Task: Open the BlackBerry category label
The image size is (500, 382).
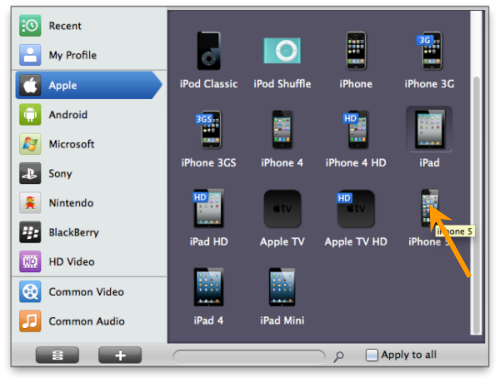Action: (x=74, y=232)
